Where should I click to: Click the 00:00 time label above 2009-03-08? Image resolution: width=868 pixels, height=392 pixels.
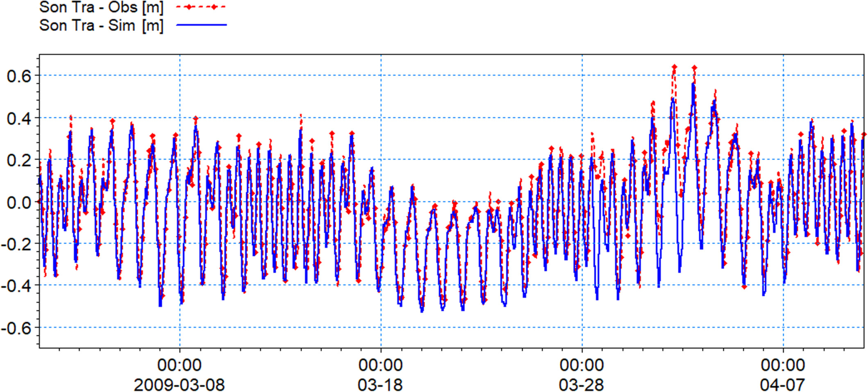pyautogui.click(x=180, y=365)
